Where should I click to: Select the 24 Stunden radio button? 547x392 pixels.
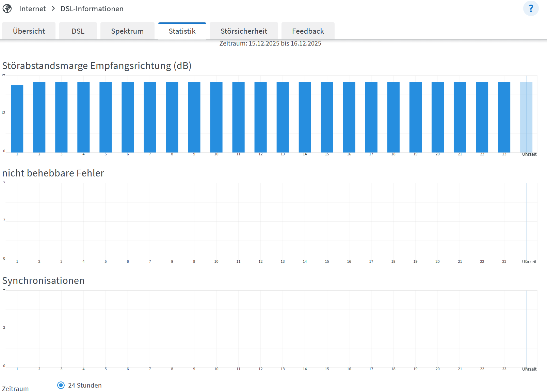point(61,385)
